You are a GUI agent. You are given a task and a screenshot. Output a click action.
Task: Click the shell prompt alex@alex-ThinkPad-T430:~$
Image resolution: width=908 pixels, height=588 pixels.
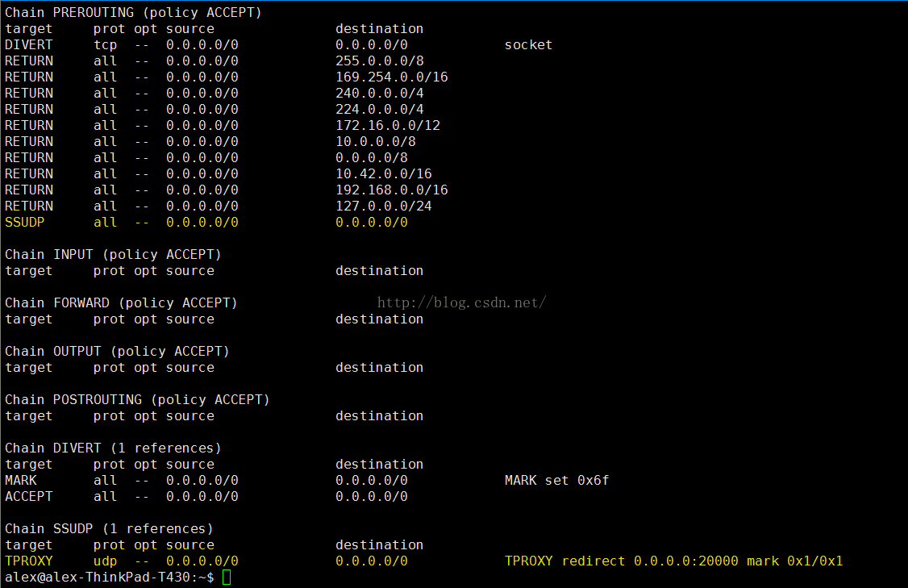(x=110, y=578)
